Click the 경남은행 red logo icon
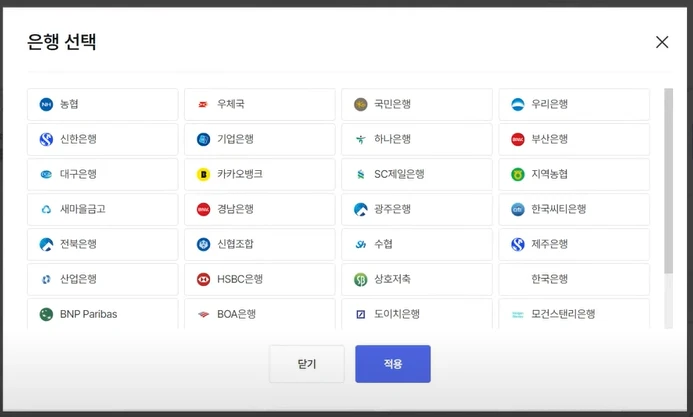The image size is (693, 417). 203,209
